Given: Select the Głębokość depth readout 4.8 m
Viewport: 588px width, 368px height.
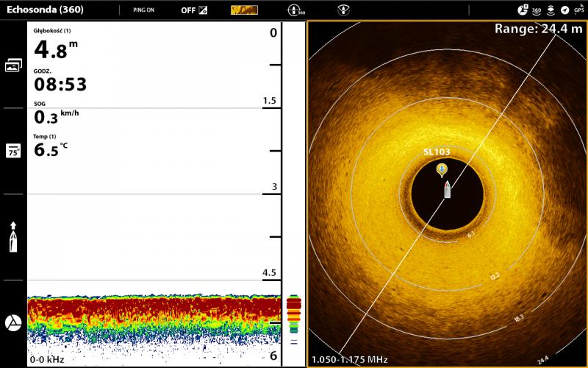Looking at the screenshot, I should (x=55, y=48).
